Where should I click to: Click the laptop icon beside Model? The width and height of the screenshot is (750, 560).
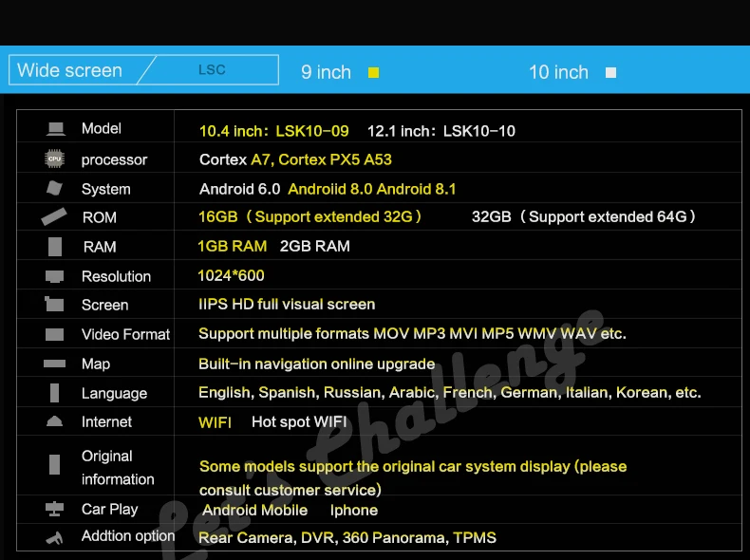[x=56, y=129]
